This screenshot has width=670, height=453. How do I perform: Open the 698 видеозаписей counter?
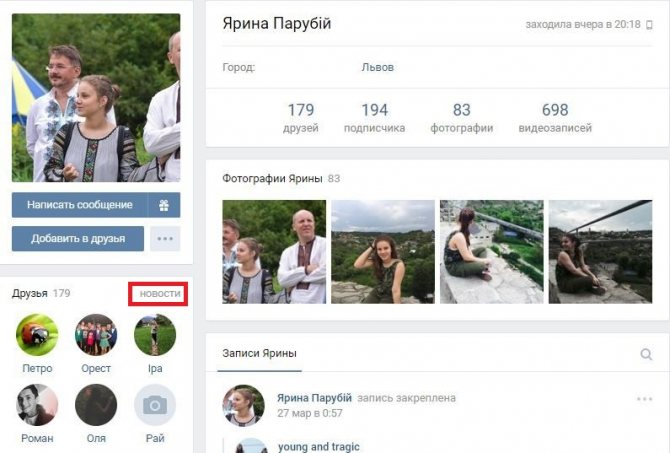click(555, 118)
